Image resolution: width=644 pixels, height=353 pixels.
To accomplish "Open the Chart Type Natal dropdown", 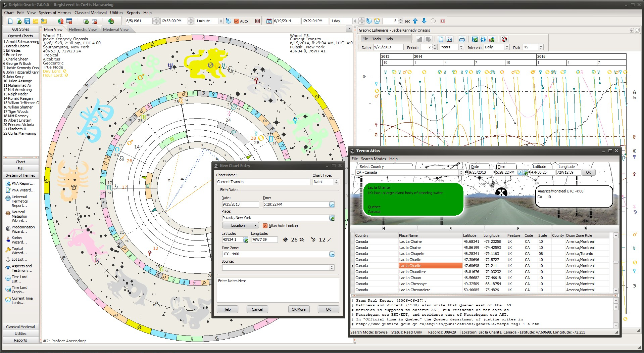I will coord(336,182).
